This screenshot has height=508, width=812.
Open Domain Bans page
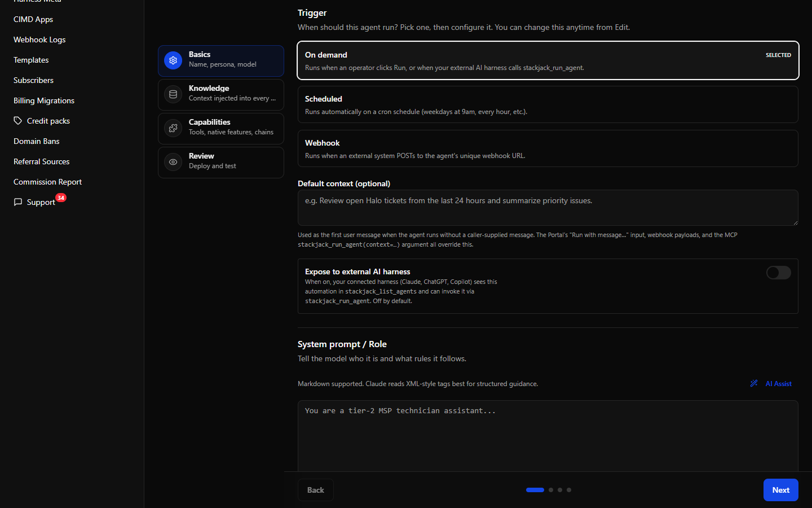click(37, 141)
